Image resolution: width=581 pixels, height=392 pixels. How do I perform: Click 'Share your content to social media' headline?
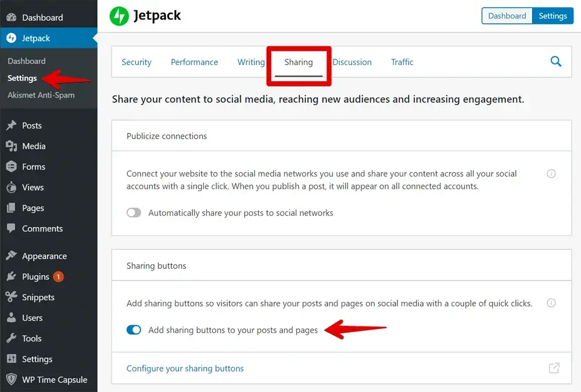[318, 99]
